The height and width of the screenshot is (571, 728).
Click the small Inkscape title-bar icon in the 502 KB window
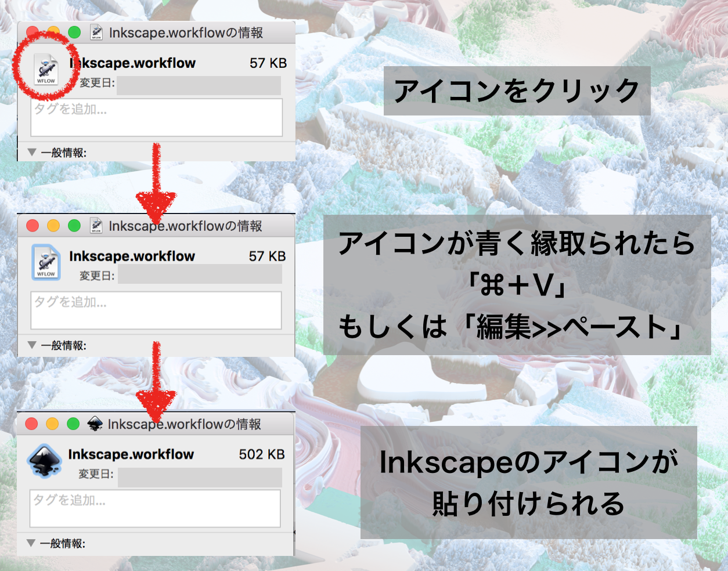[95, 424]
